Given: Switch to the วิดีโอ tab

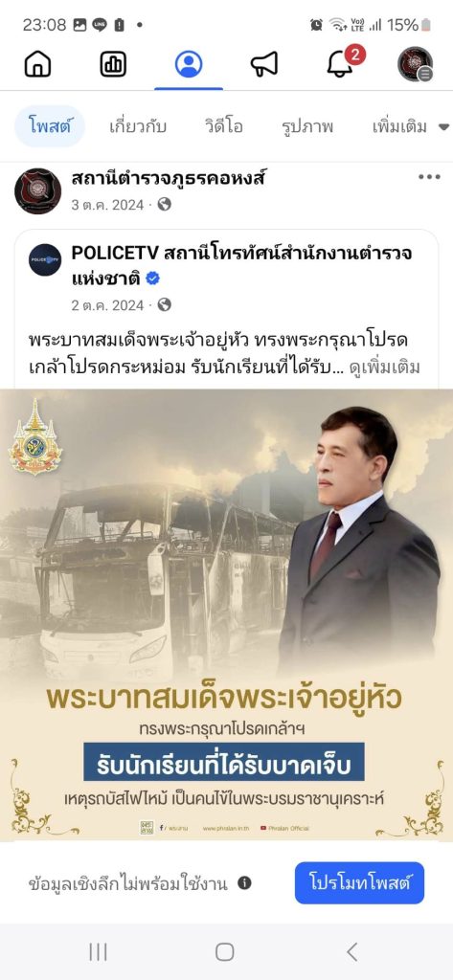Looking at the screenshot, I should pyautogui.click(x=223, y=127).
